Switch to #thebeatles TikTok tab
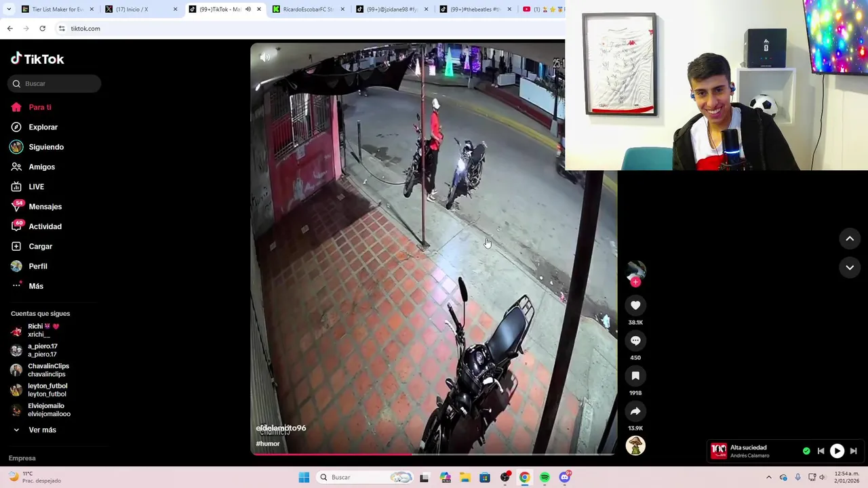 coord(475,9)
